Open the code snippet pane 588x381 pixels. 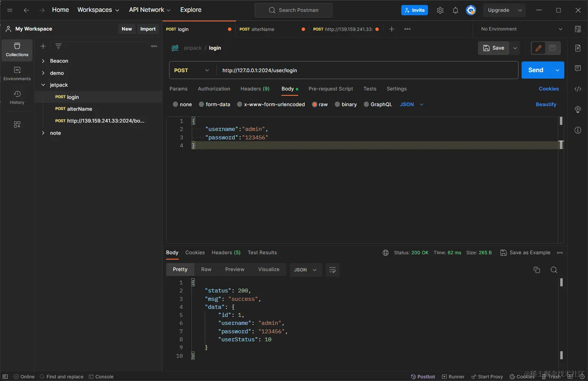coord(578,89)
